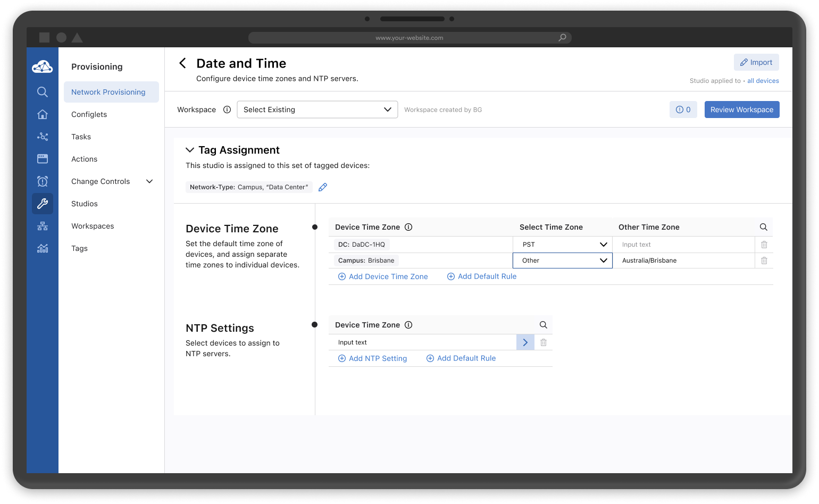
Task: Select Network Provisioning menu item
Action: tap(111, 92)
